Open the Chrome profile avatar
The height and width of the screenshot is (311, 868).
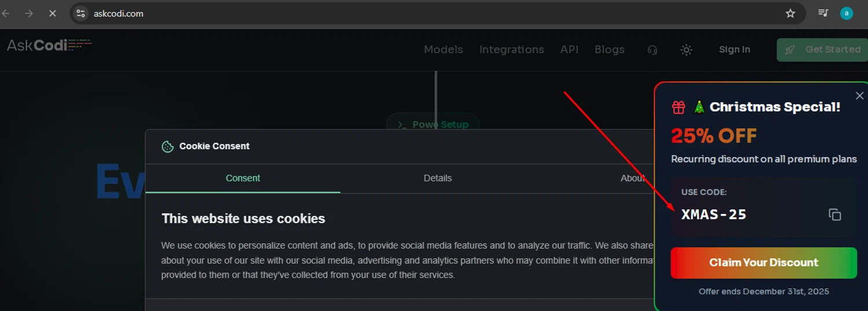(x=847, y=13)
